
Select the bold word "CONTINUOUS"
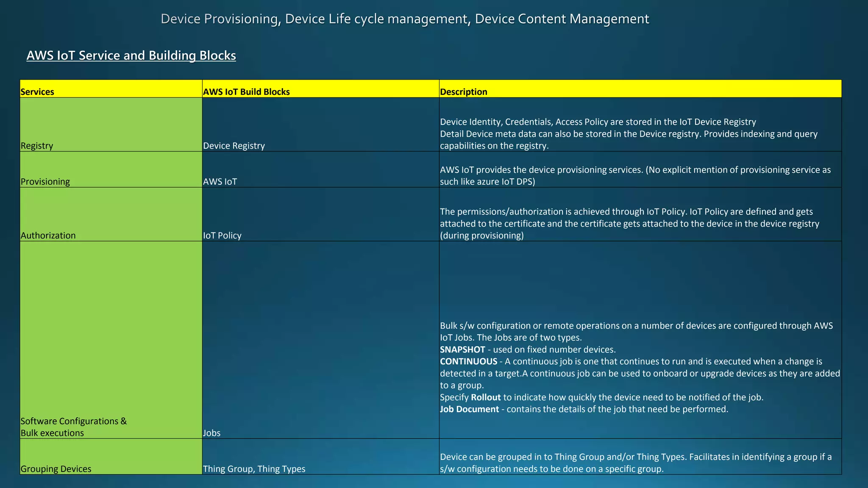pyautogui.click(x=469, y=361)
